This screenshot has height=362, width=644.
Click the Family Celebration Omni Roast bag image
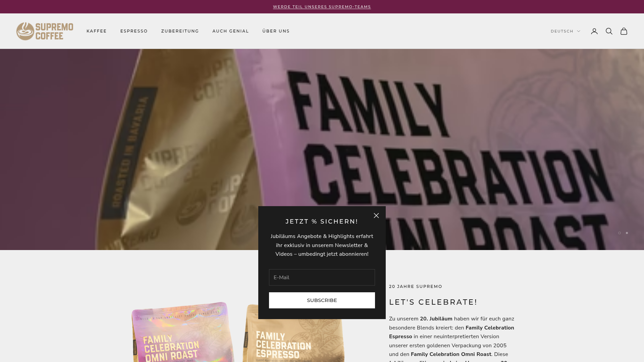[183, 332]
